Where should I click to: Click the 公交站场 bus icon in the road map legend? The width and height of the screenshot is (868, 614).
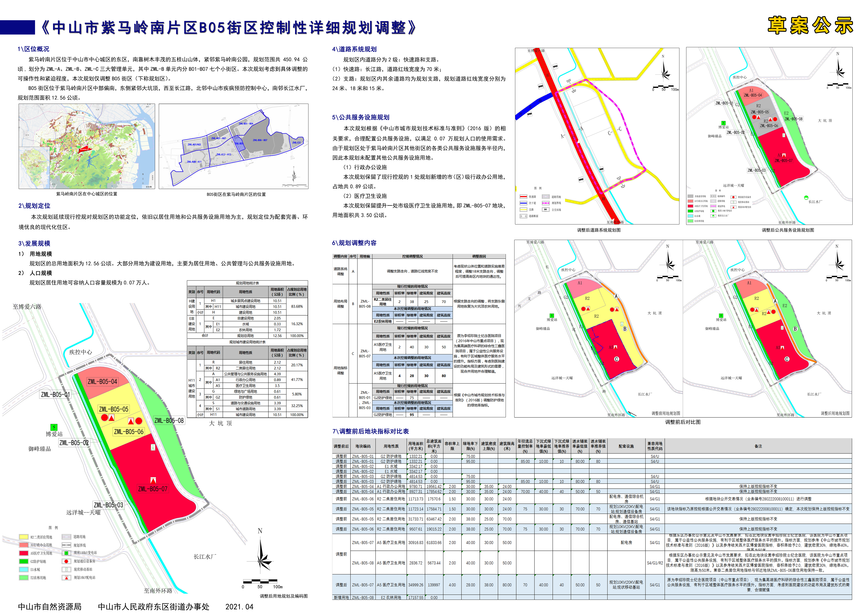(545, 210)
